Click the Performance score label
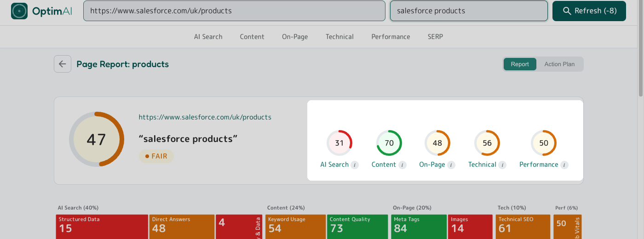This screenshot has width=644, height=239. point(539,165)
